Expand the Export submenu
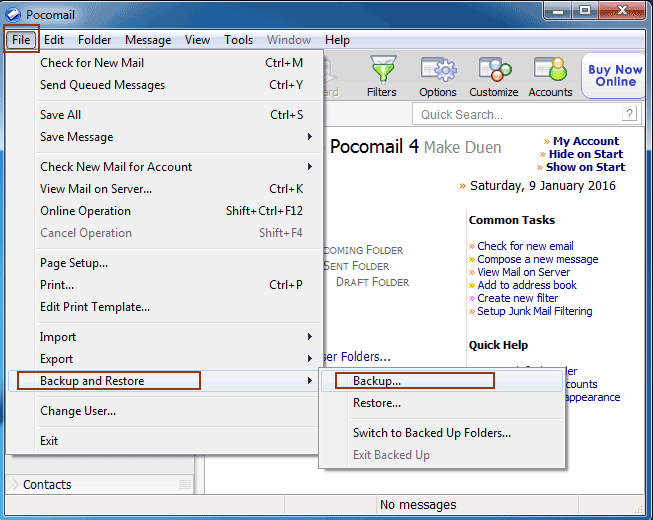The width and height of the screenshot is (653, 520). pyautogui.click(x=309, y=358)
